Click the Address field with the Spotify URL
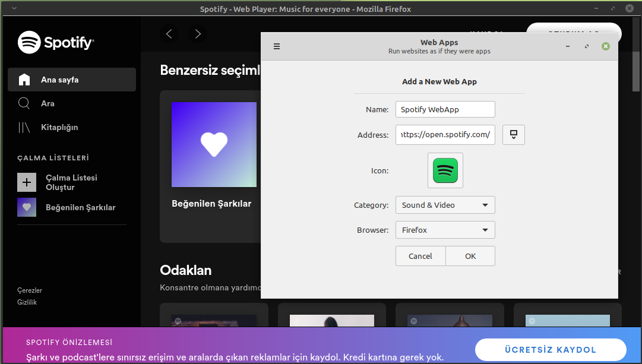Screen dimensions: 642x364 pos(445,135)
